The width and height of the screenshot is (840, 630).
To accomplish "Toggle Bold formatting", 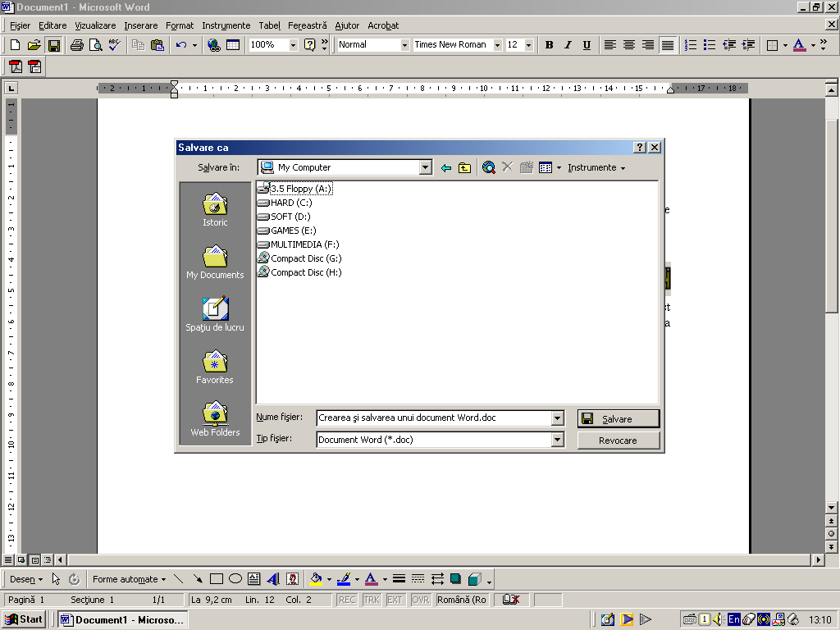I will (549, 45).
